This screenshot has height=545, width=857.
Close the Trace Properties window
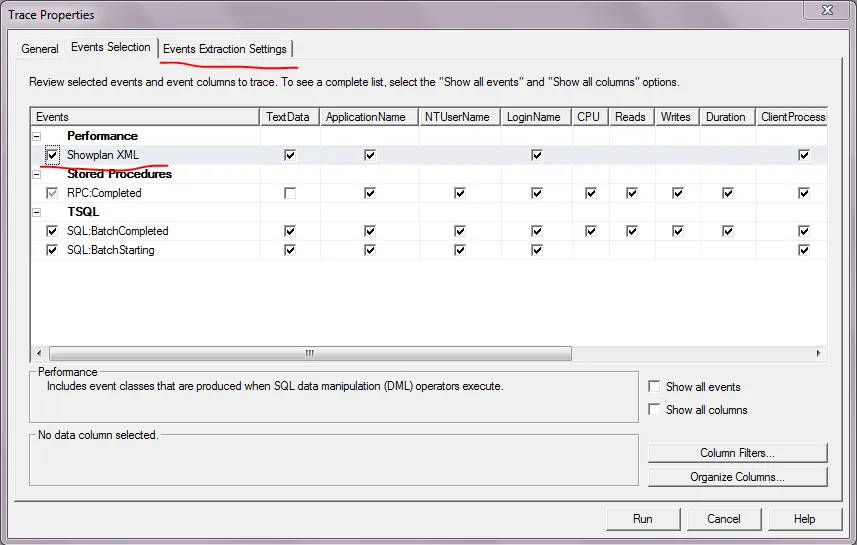(x=827, y=10)
